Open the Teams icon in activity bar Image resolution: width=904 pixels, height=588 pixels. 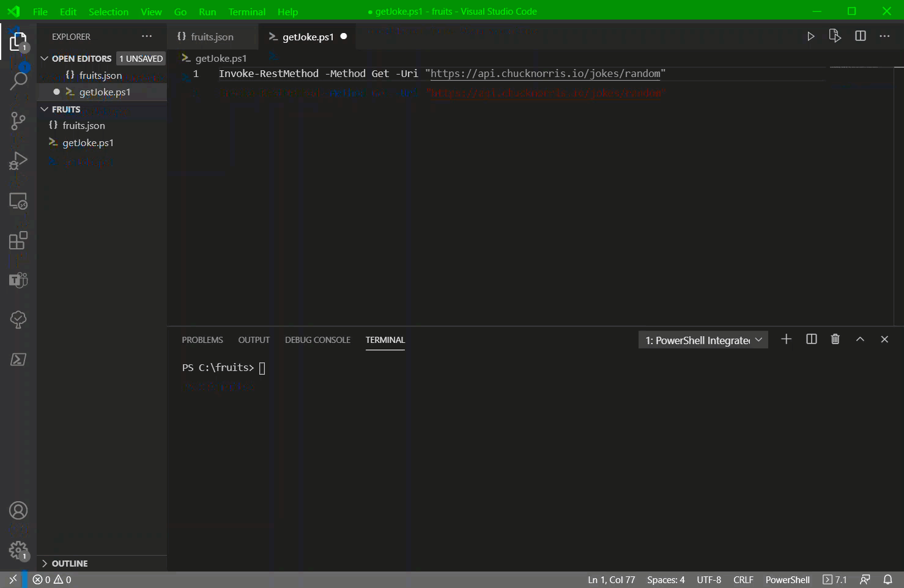click(18, 280)
